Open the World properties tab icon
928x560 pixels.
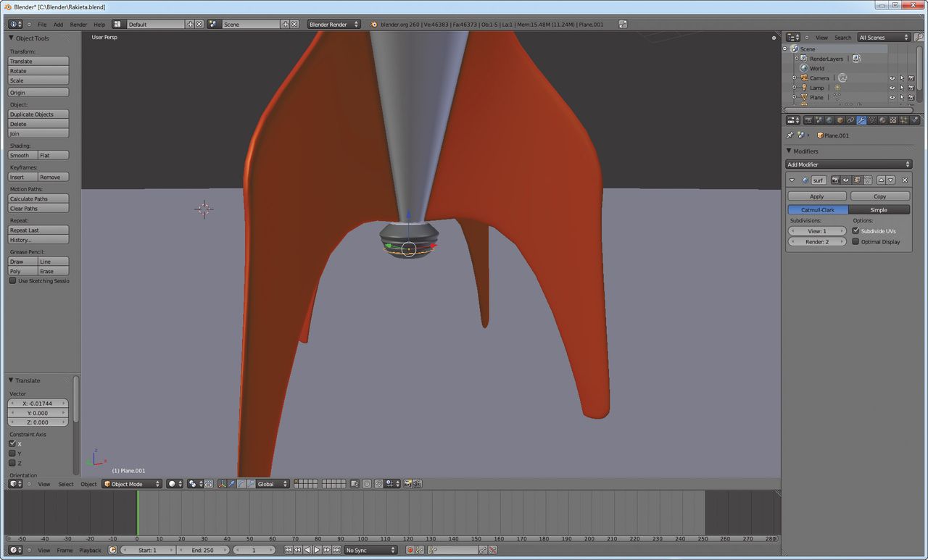(829, 120)
